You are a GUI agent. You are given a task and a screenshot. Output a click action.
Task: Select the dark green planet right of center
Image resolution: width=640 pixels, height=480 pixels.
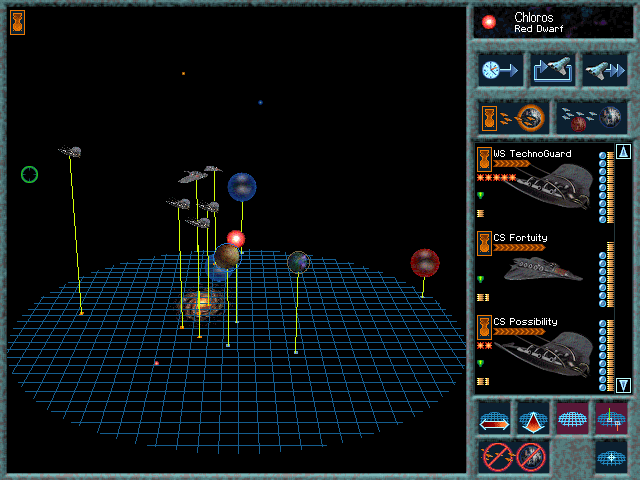(x=298, y=262)
